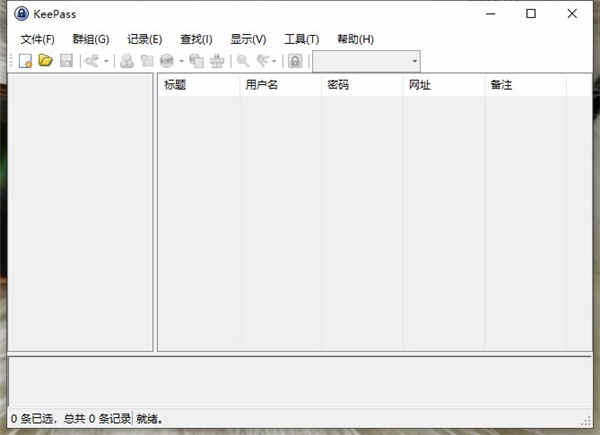This screenshot has width=600, height=435.
Task: Click the Add entry key icon
Action: [92, 61]
